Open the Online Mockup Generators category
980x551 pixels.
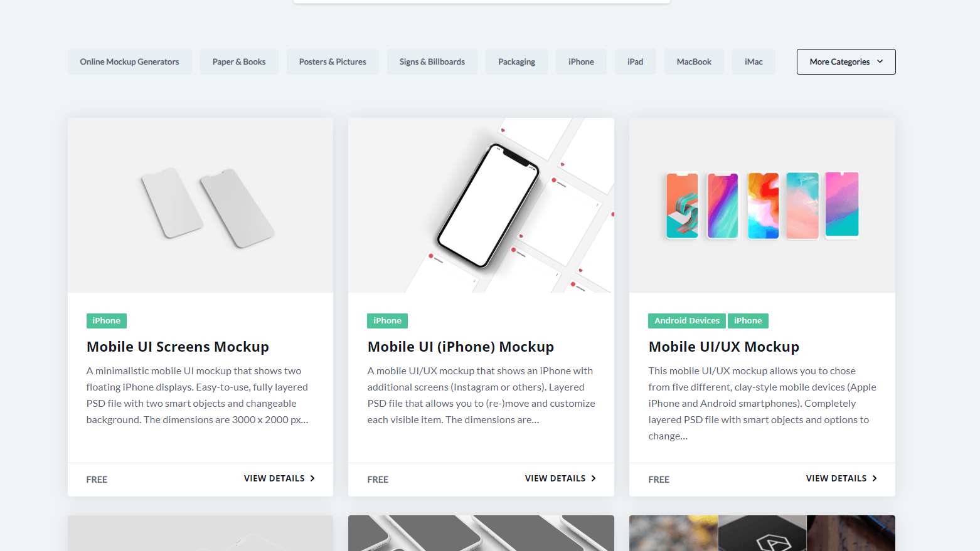coord(129,61)
